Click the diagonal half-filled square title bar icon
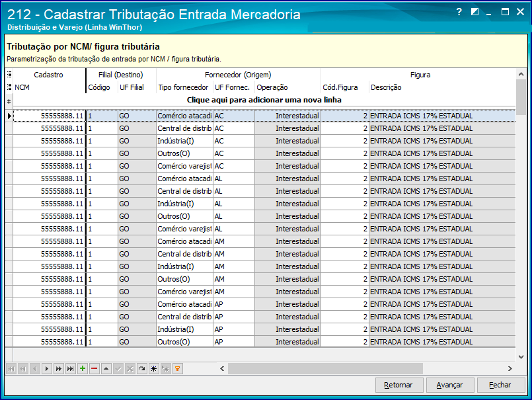Image resolution: width=532 pixels, height=400 pixels. 475,12
